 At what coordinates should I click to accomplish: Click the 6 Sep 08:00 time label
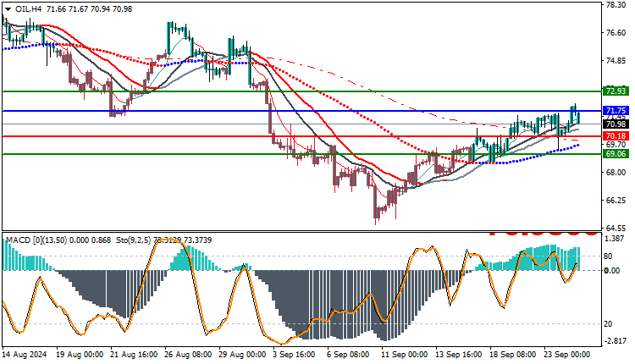[349, 355]
